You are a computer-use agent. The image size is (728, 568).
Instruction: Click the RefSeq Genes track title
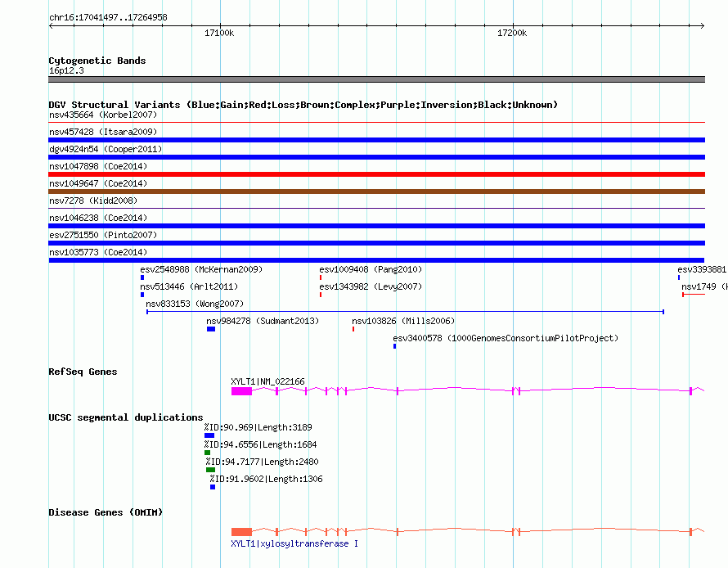click(x=83, y=372)
